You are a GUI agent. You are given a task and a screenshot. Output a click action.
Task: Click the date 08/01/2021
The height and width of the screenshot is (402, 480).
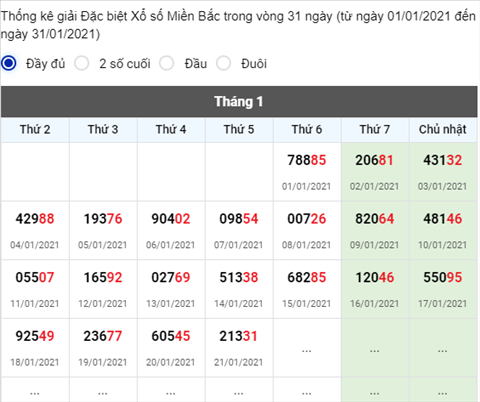pyautogui.click(x=306, y=245)
